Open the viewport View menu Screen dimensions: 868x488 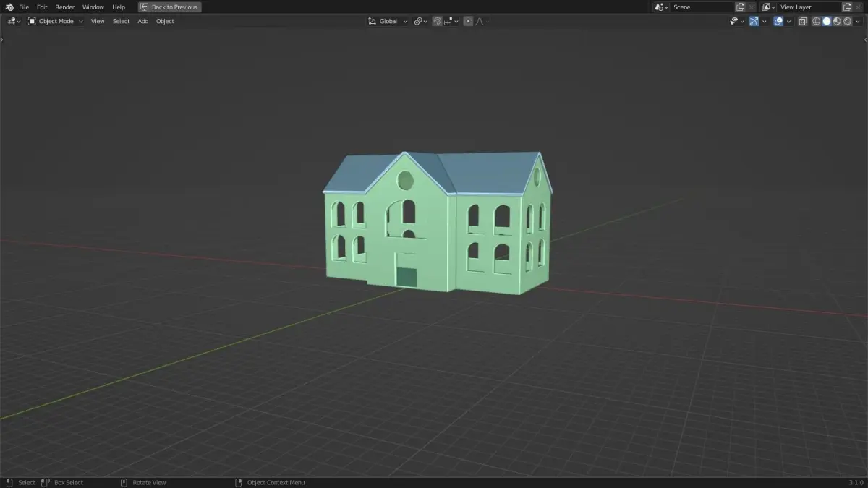coord(98,21)
